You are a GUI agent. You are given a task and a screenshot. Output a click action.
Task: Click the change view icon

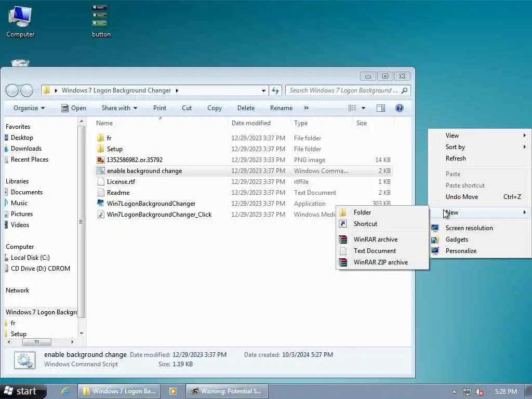tap(352, 108)
